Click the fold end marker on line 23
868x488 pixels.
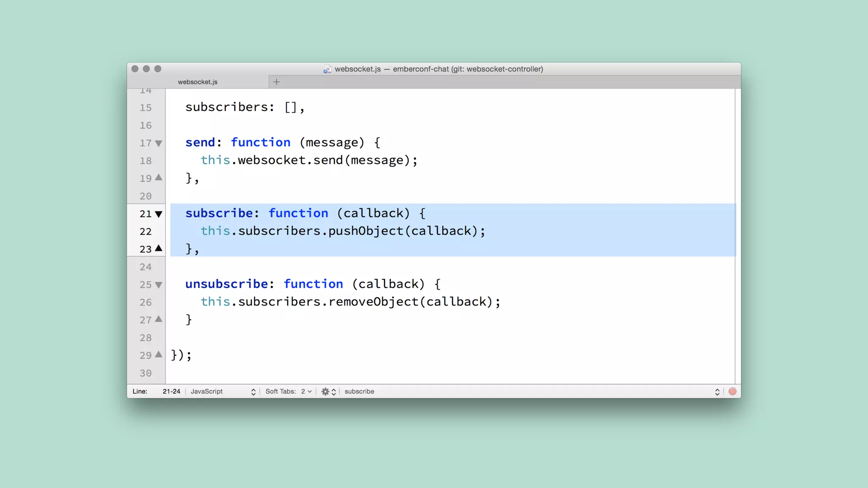click(x=159, y=248)
